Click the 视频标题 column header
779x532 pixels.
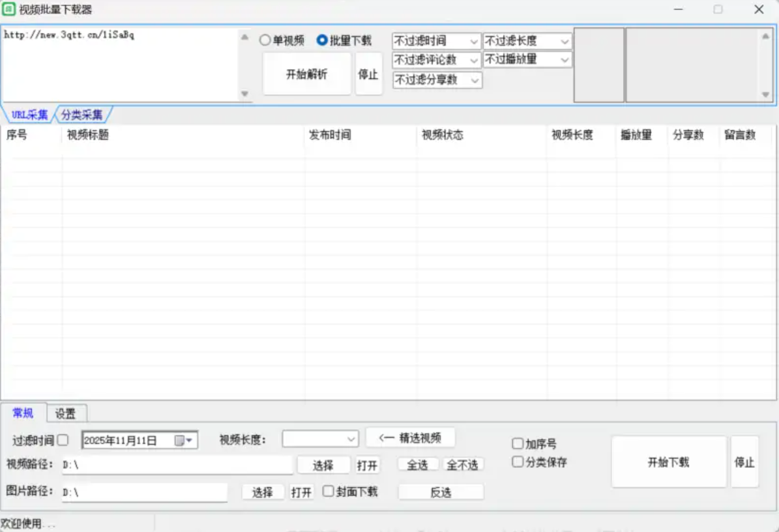pos(183,134)
